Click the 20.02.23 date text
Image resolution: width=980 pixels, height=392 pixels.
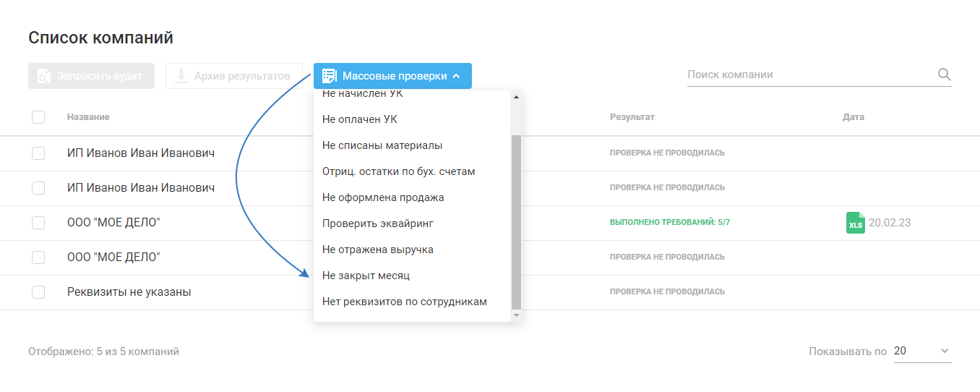point(890,223)
